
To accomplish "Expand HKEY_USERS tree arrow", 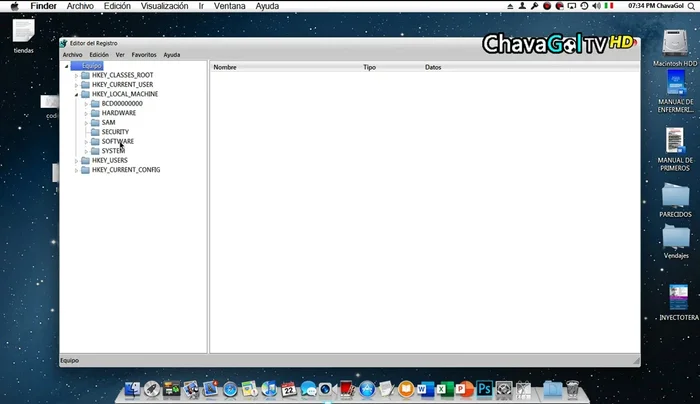I will point(76,161).
